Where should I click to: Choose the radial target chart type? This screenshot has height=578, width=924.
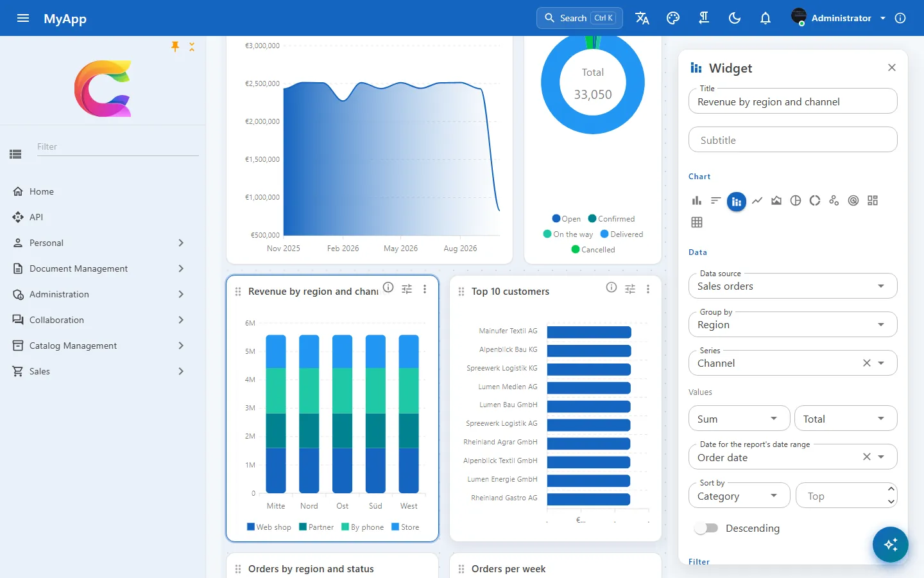[853, 201]
